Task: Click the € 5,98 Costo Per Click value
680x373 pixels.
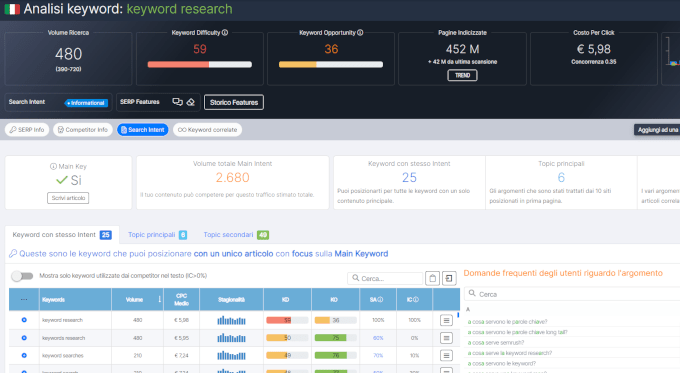Action: coord(594,49)
